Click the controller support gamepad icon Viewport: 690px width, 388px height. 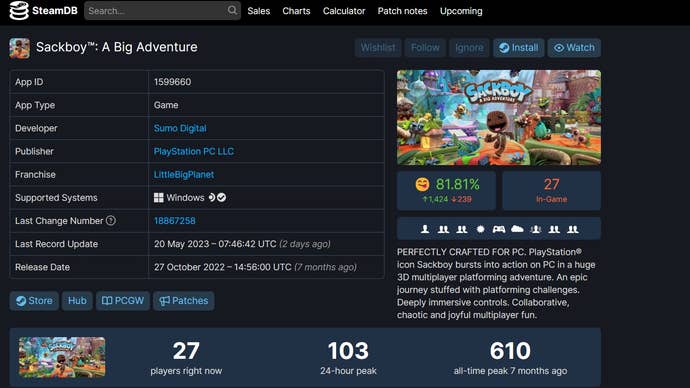499,229
